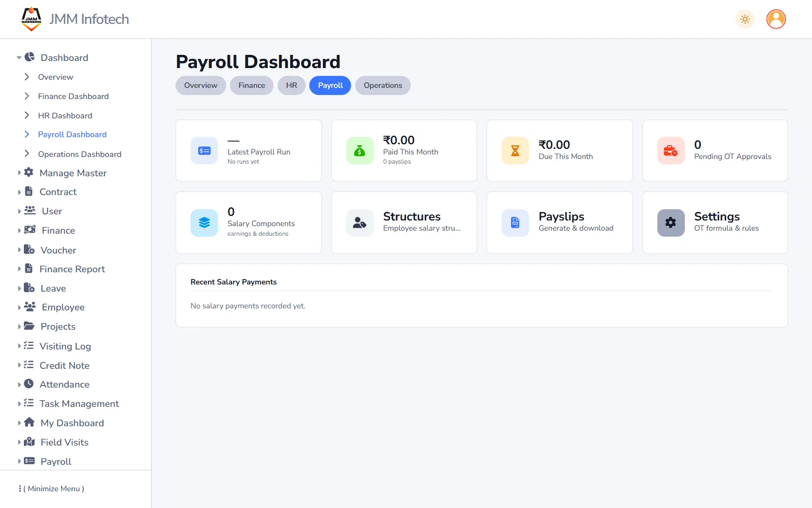The height and width of the screenshot is (508, 812).
Task: Expand the Leave menu arrow
Action: (x=19, y=288)
